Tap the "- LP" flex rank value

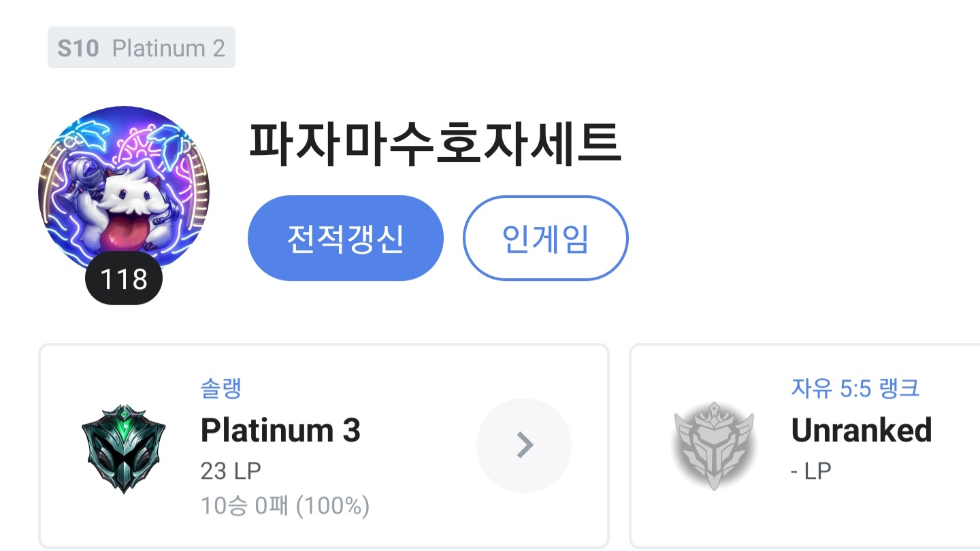pyautogui.click(x=811, y=471)
